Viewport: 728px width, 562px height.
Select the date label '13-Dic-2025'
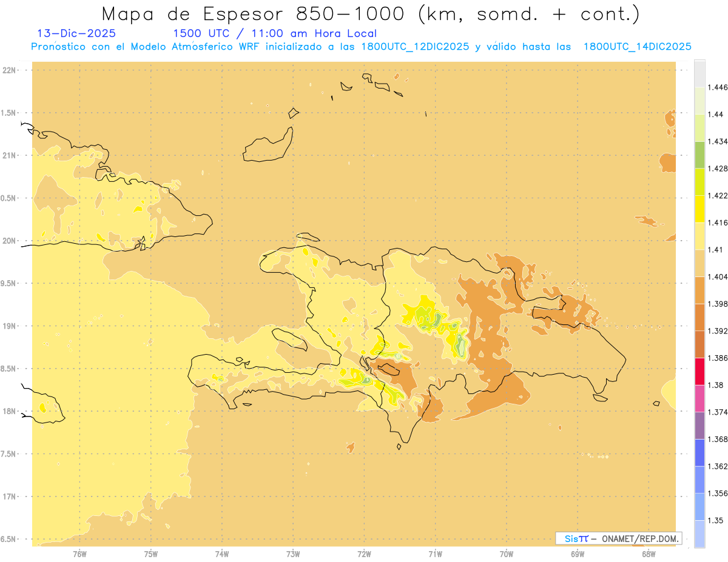click(76, 33)
